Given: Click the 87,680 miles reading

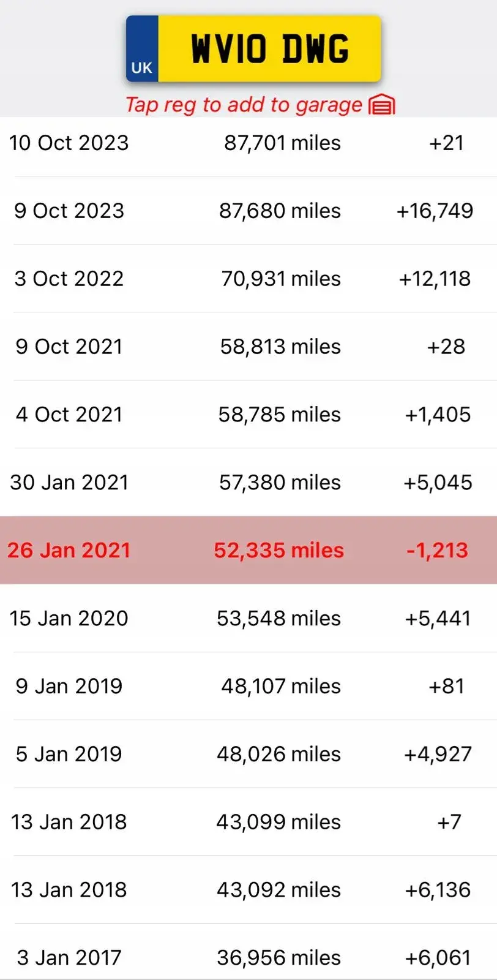Looking at the screenshot, I should [x=280, y=211].
